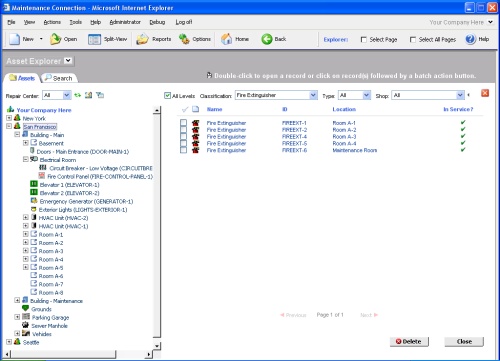Click the Close button
500x361 pixels.
point(464,341)
